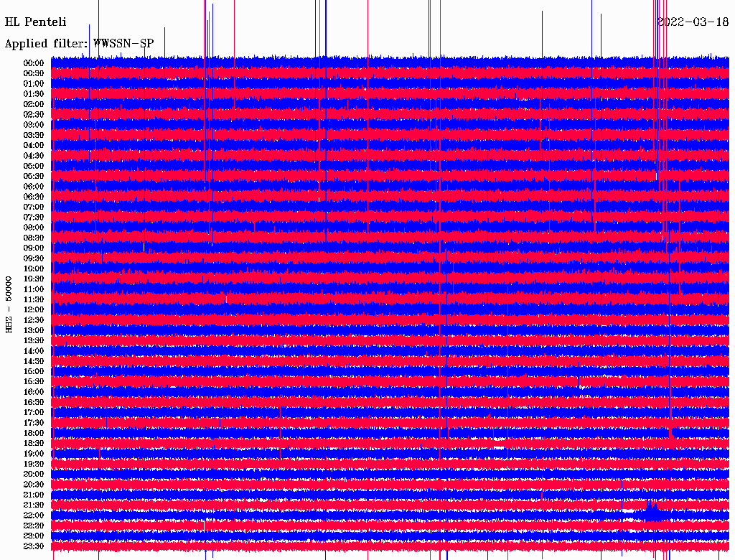735x560 pixels.
Task: Select the 11:00 time row label
Action: [x=34, y=289]
